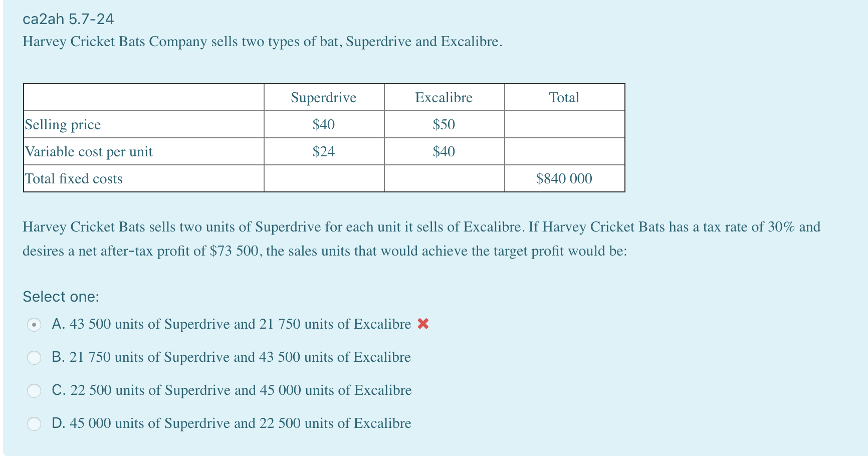
Task: Click the Total column header
Action: (564, 97)
